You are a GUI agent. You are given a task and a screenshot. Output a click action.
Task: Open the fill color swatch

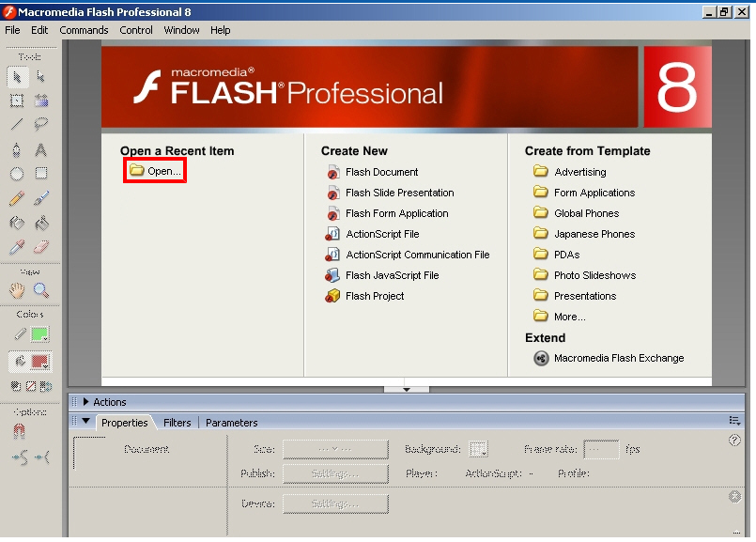click(40, 361)
